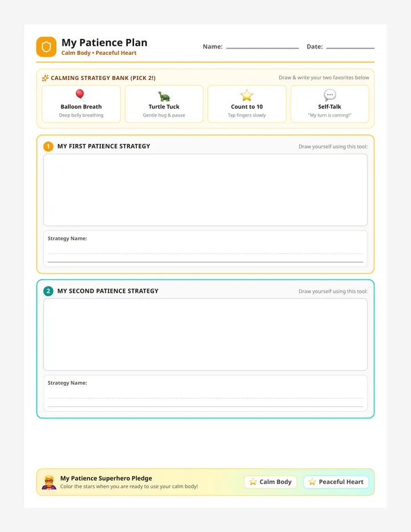Image resolution: width=411 pixels, height=532 pixels.
Task: Select the Balloon Breath strategy card
Action: 81,104
